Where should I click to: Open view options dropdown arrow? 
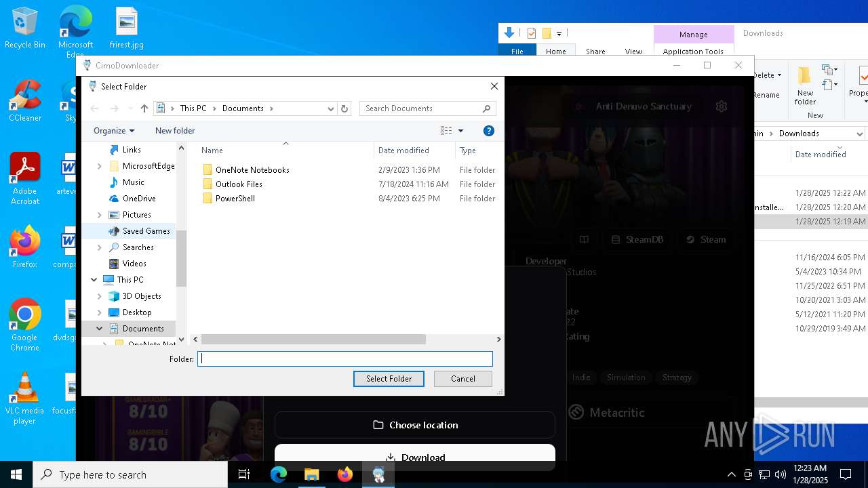coord(460,131)
